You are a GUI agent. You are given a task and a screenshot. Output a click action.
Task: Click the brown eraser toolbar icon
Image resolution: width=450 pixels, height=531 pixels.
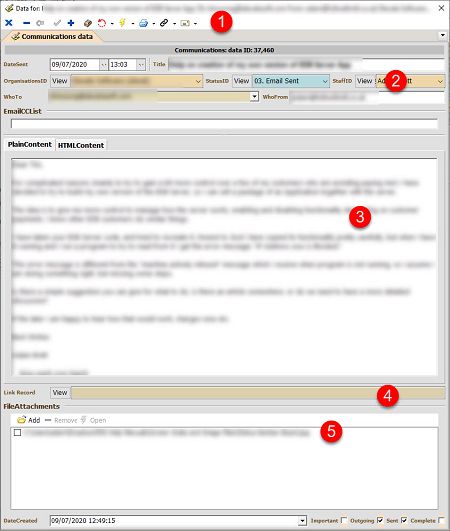click(88, 23)
